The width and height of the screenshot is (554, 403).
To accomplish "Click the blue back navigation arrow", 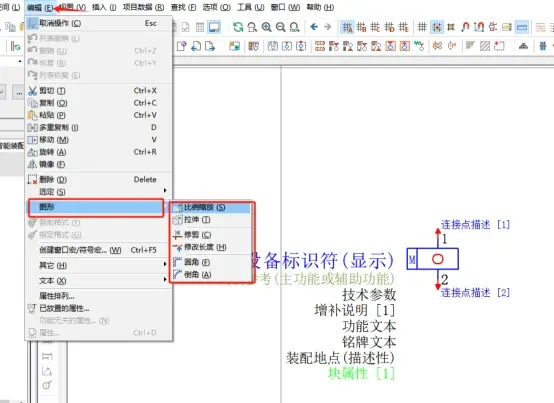I will click(x=314, y=27).
